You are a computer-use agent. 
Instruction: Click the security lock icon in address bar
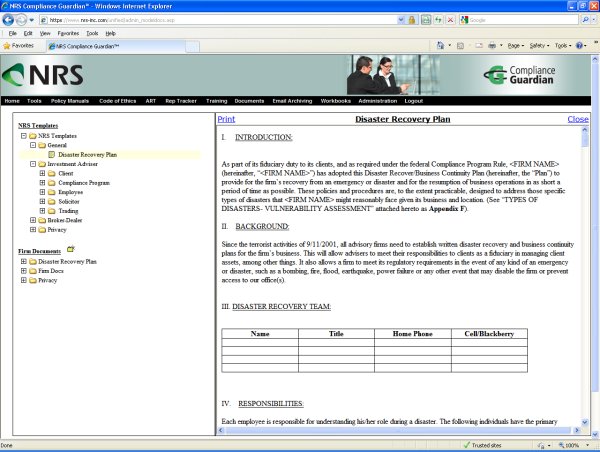[412, 20]
